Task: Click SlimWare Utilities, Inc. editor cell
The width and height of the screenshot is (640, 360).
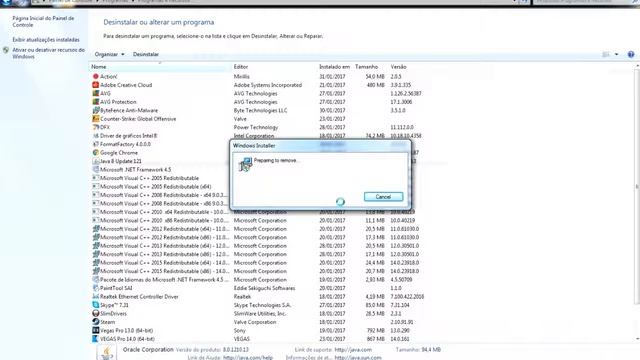Action: pos(260,313)
